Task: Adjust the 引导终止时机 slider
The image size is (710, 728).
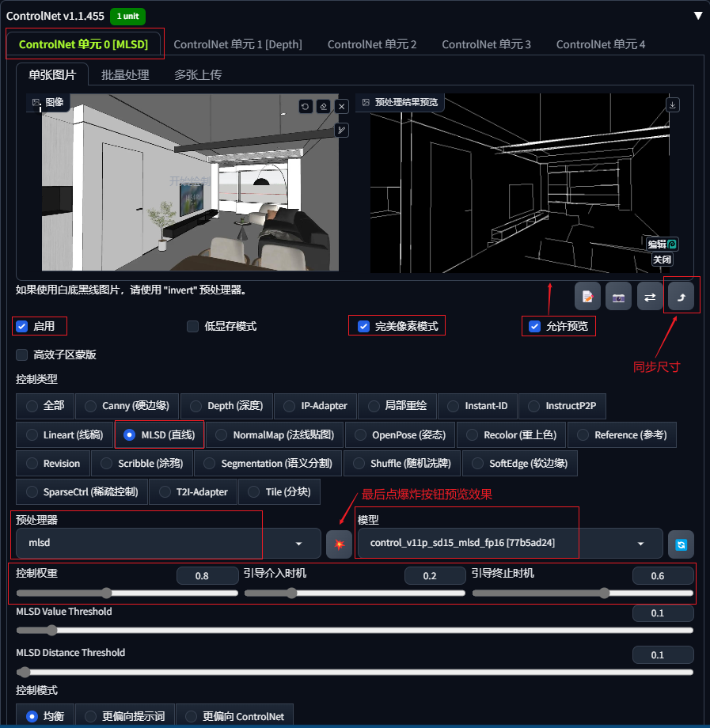Action: [583, 593]
